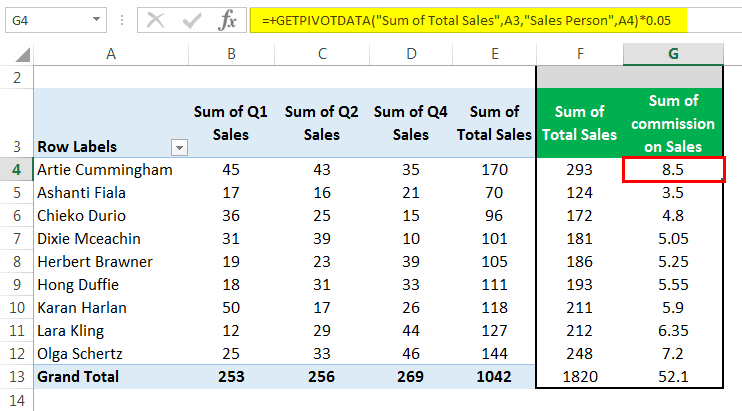Select the Olga Schertz cell
This screenshot has height=411, width=742.
coord(111,354)
